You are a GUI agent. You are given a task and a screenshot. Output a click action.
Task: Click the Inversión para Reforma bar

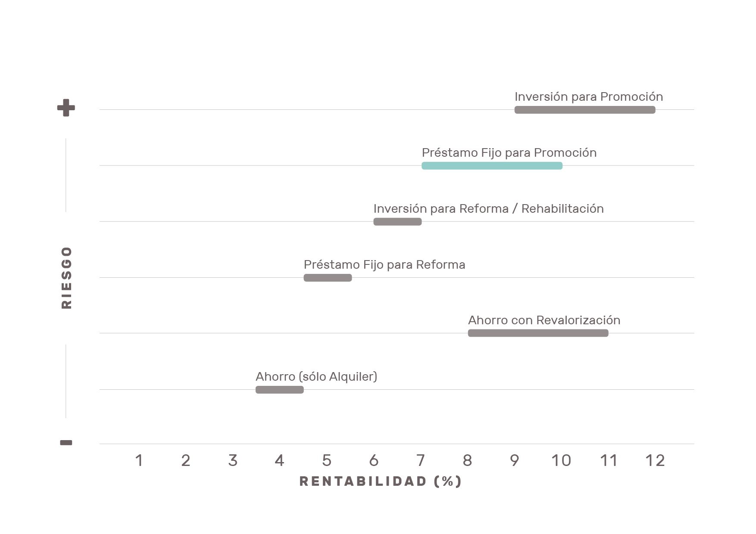tap(397, 222)
